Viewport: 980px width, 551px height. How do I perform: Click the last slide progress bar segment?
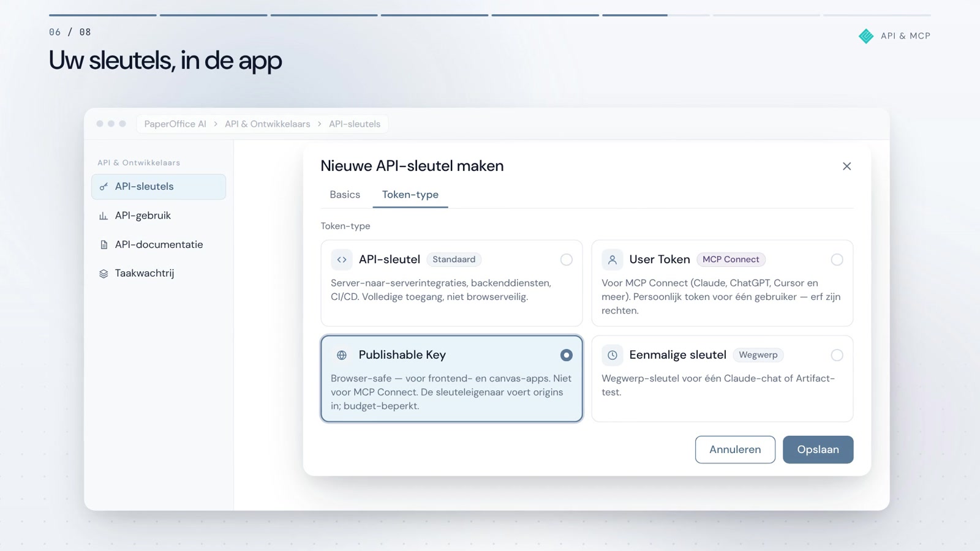[x=877, y=15]
